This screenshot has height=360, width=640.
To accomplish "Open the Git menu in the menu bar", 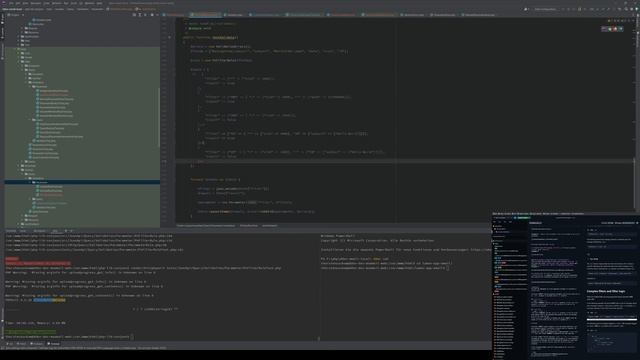I will point(80,3).
